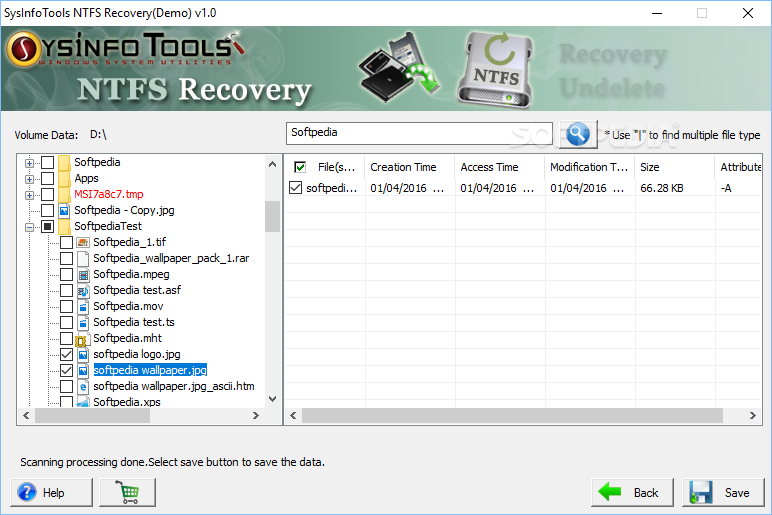This screenshot has width=772, height=515.
Task: Expand the MSI7a8c7.tmp node
Action: tap(30, 195)
